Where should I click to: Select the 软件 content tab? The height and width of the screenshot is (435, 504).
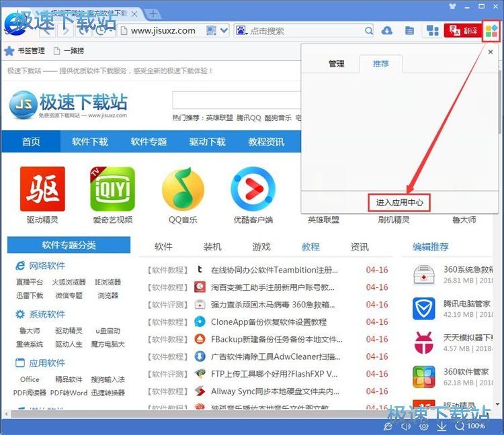pyautogui.click(x=163, y=247)
